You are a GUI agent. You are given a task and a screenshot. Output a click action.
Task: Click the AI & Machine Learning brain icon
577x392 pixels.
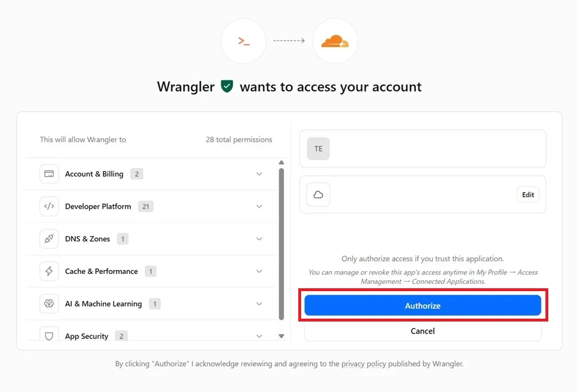tap(49, 303)
